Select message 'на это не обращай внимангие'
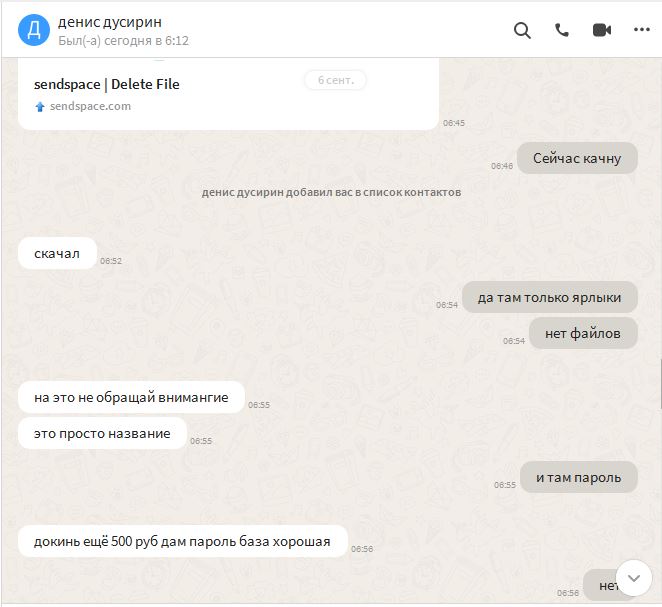The image size is (662, 607). 131,397
